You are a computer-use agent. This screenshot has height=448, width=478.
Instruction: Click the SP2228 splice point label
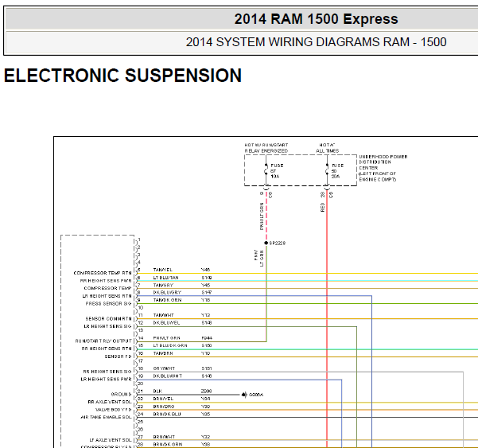click(x=278, y=243)
